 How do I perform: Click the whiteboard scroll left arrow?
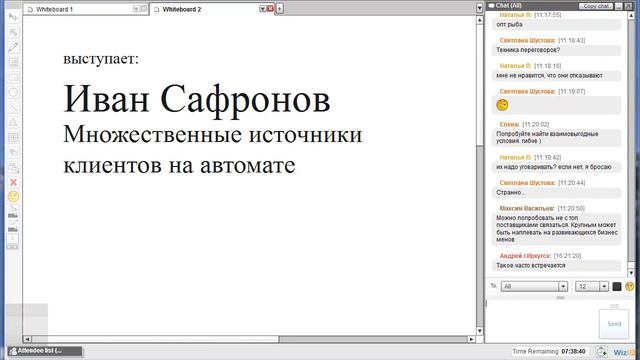pyautogui.click(x=27, y=339)
